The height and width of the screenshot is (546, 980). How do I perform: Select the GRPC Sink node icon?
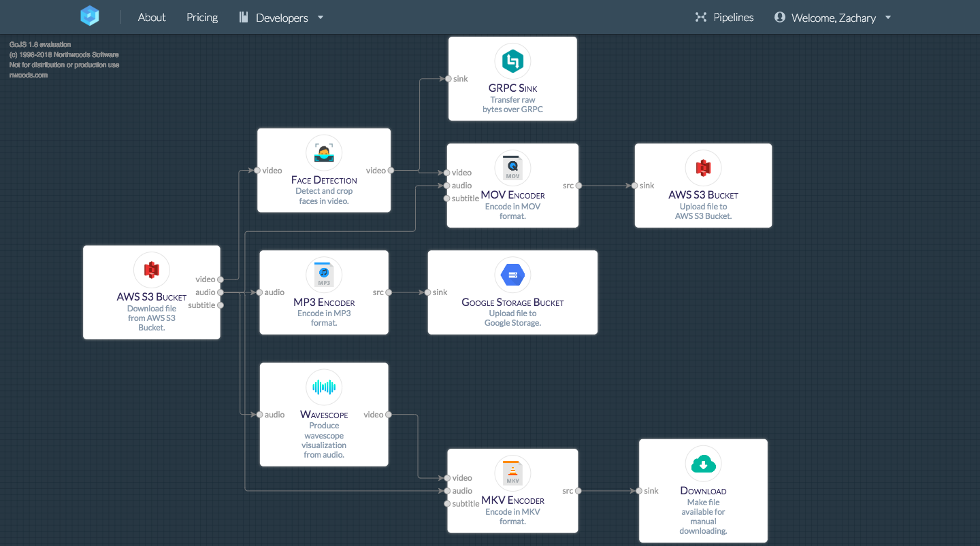(512, 62)
